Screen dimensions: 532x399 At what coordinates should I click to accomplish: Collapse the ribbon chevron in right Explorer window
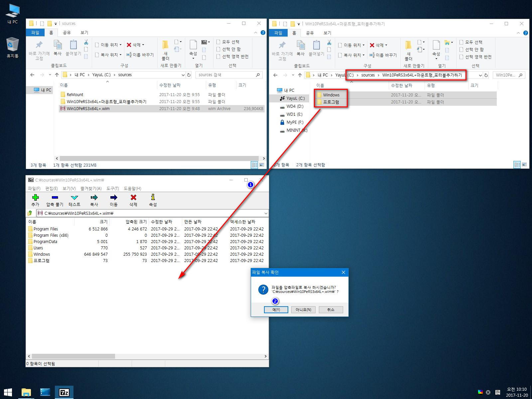point(518,33)
